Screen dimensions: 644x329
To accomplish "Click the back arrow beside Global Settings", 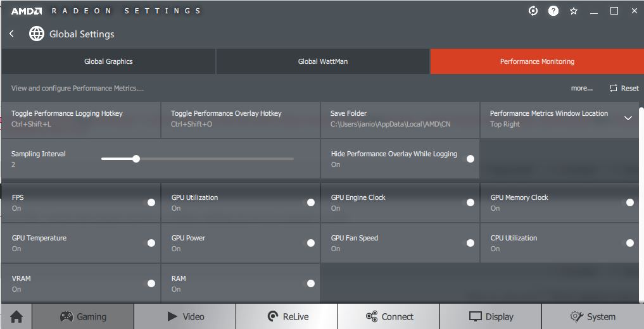I will click(x=11, y=34).
